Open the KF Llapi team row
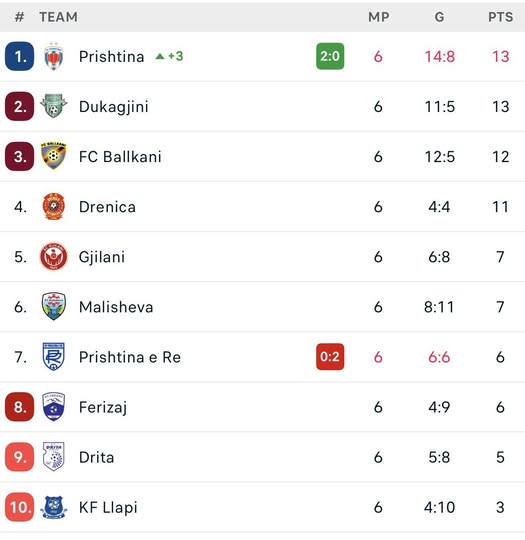The image size is (525, 540). tap(262, 507)
